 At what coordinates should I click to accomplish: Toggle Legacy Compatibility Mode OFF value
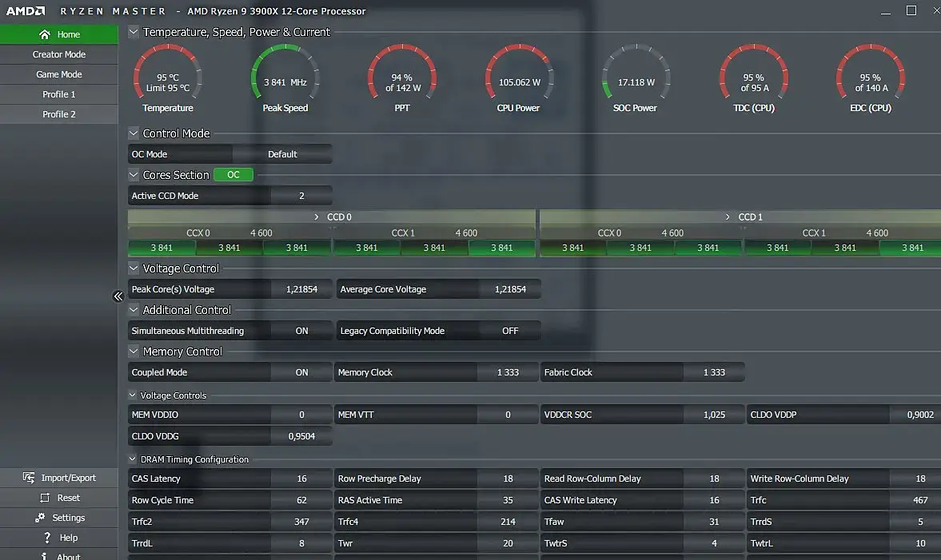(510, 331)
